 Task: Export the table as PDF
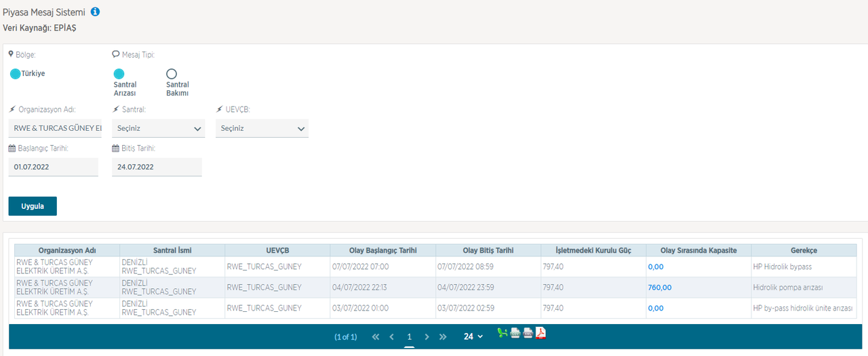(541, 333)
